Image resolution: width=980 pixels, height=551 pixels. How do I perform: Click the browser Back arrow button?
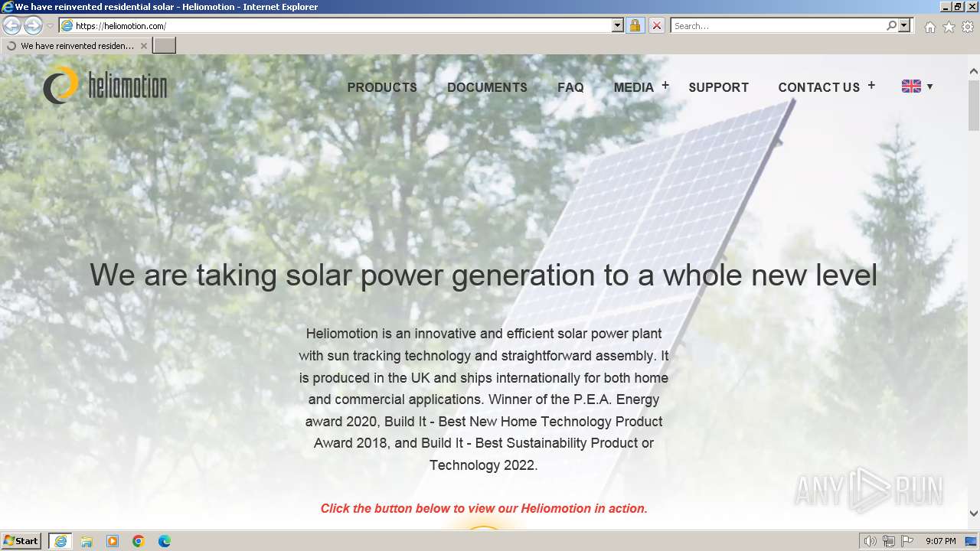[x=11, y=25]
